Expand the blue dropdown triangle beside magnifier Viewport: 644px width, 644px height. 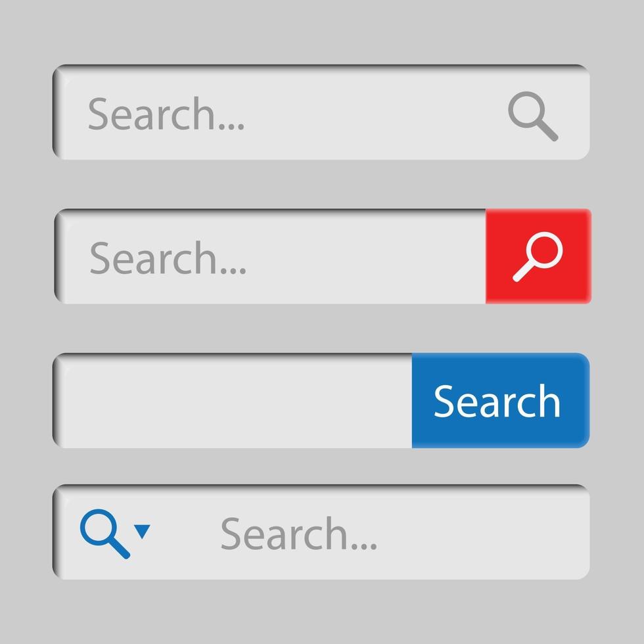[142, 531]
